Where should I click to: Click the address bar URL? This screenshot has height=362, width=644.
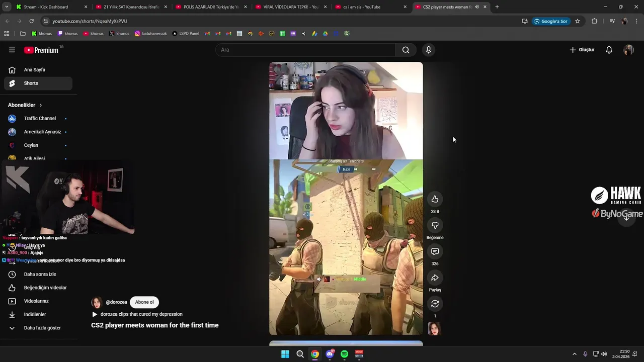coord(90,21)
